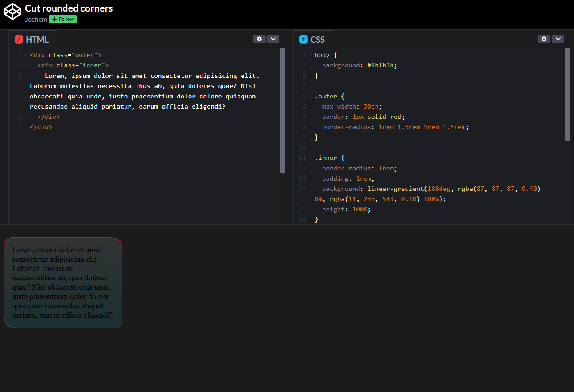Fold the body rule at CSS line 1
The width and height of the screenshot is (574, 392).
[311, 55]
